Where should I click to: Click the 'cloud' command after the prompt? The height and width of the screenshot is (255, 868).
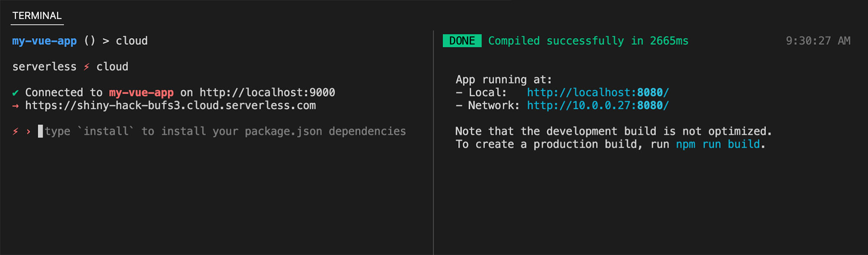tap(132, 41)
